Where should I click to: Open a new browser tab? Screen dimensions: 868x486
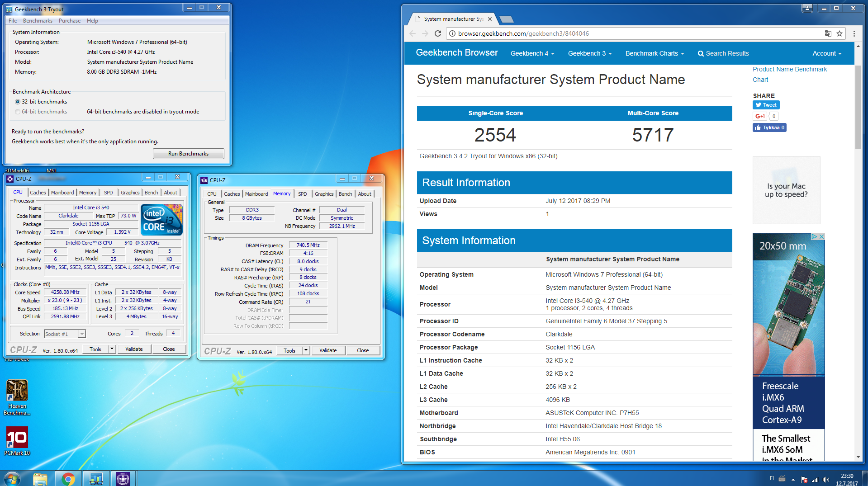[507, 19]
